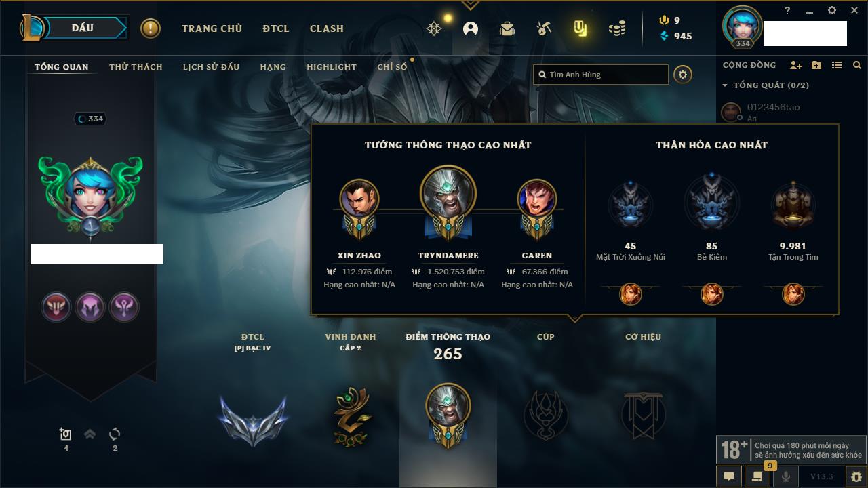
Task: Open the Collection backpack icon
Action: 507,28
